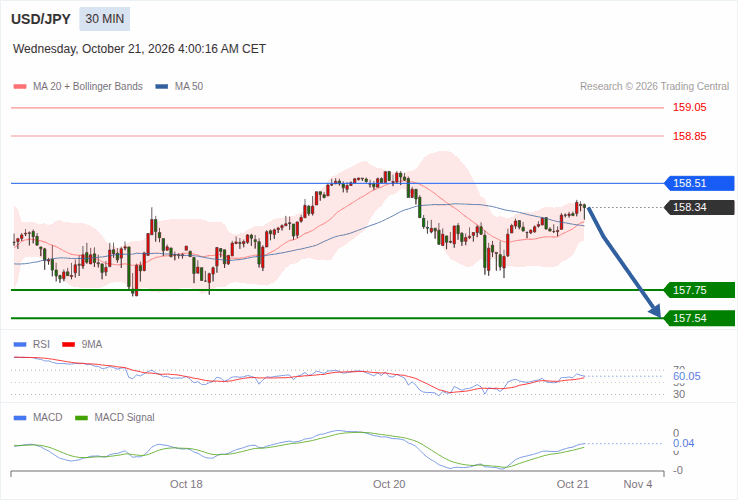Click the RSI axis level 30
Image resolution: width=738 pixels, height=500 pixels.
point(679,395)
